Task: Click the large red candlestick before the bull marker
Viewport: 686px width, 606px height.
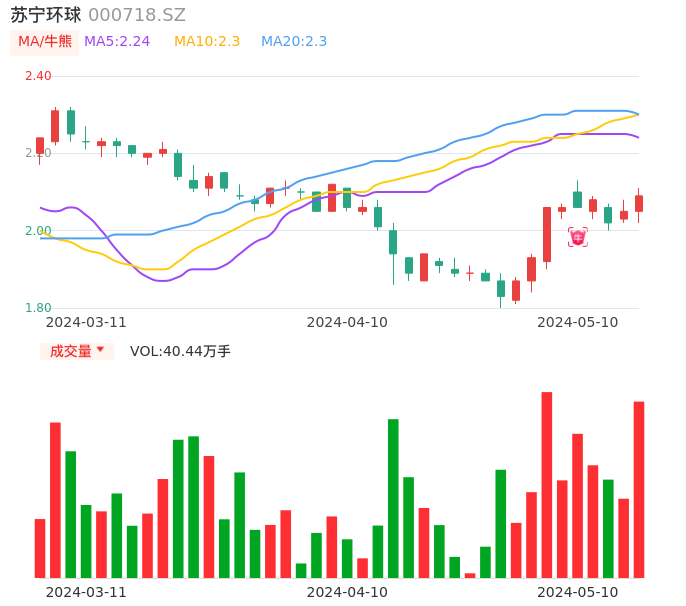Action: [547, 234]
